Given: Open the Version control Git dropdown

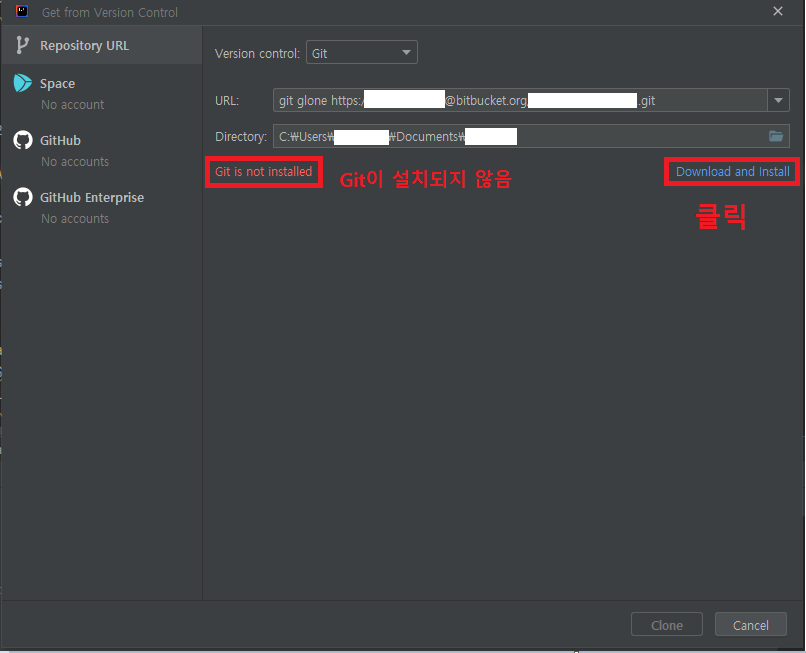Looking at the screenshot, I should (362, 52).
